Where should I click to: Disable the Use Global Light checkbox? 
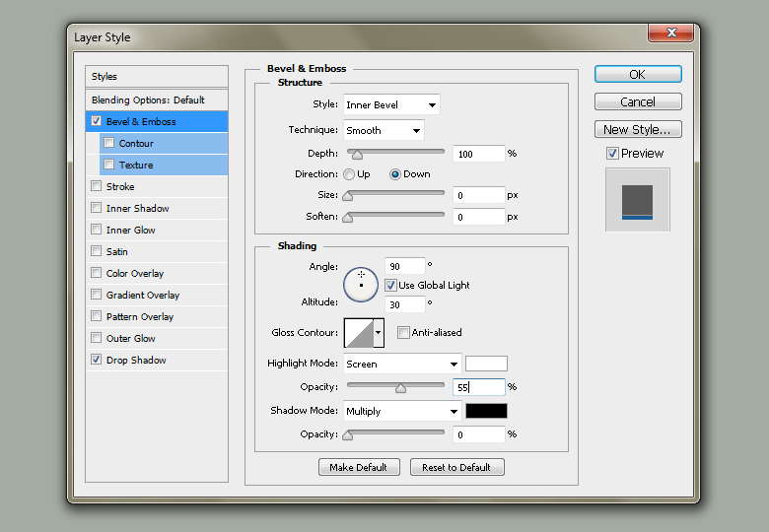click(390, 285)
